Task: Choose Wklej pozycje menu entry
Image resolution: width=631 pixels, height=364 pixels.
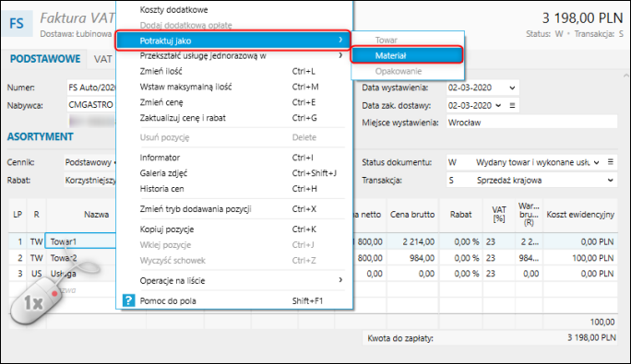Action: tap(234, 245)
